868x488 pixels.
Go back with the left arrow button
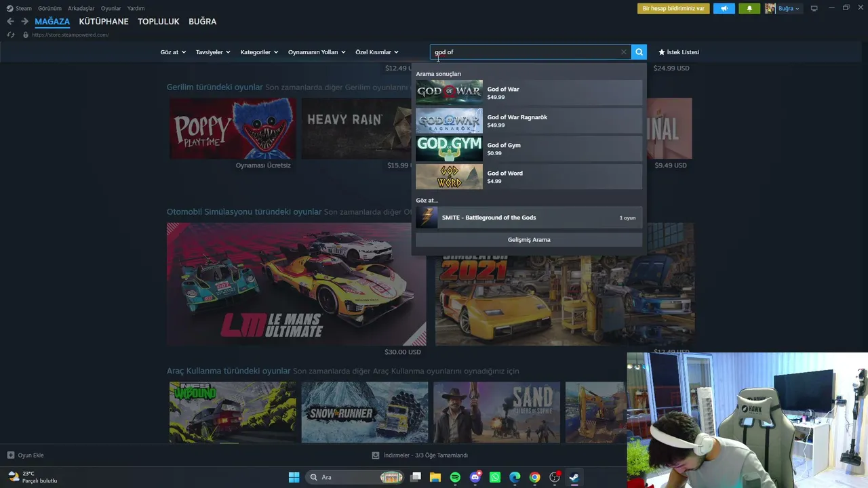point(10,22)
